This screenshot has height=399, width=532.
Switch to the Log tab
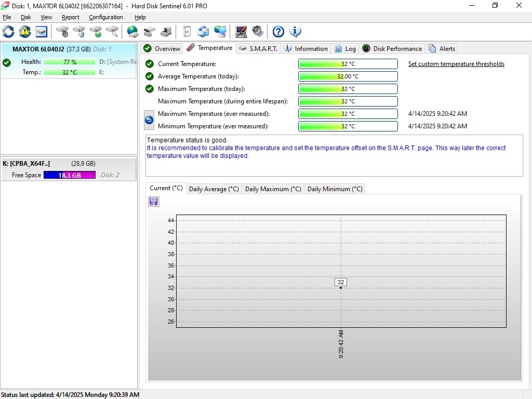coord(345,48)
